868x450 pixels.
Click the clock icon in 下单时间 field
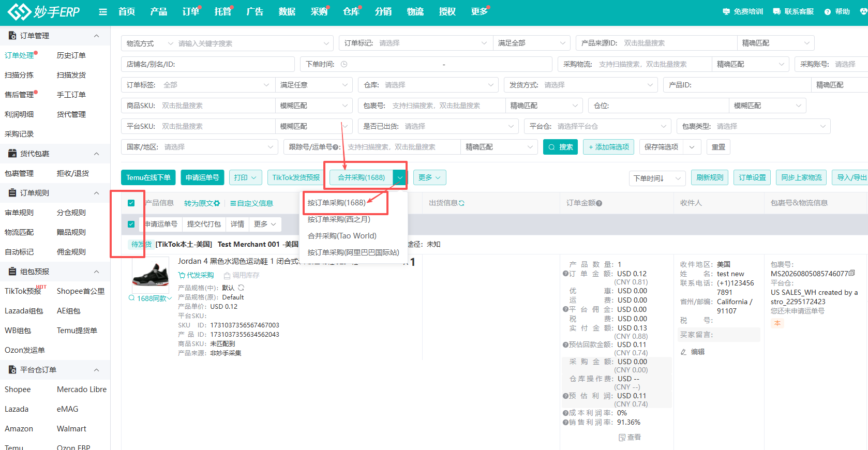click(344, 64)
